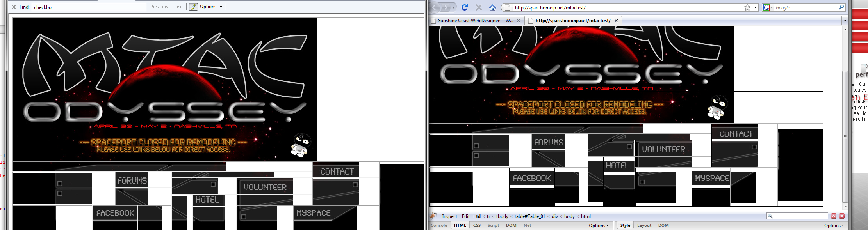Click the Firebug Inspect button

449,216
